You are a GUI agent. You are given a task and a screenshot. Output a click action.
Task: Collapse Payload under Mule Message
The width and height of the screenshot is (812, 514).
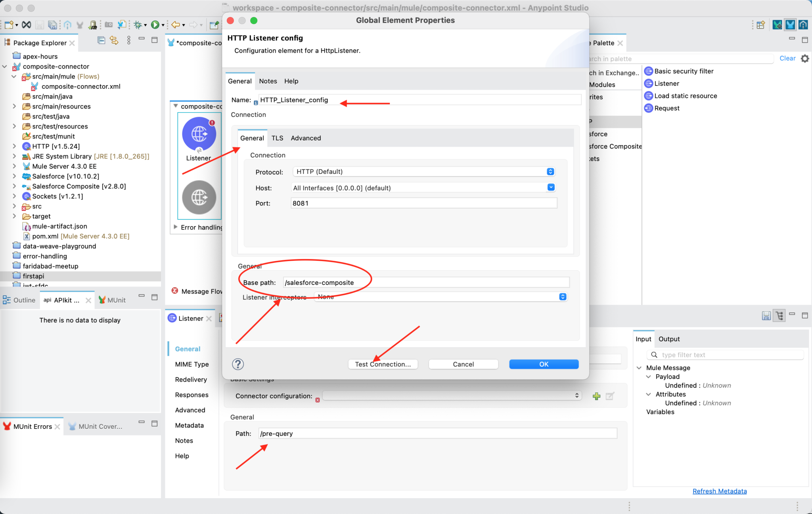click(649, 376)
